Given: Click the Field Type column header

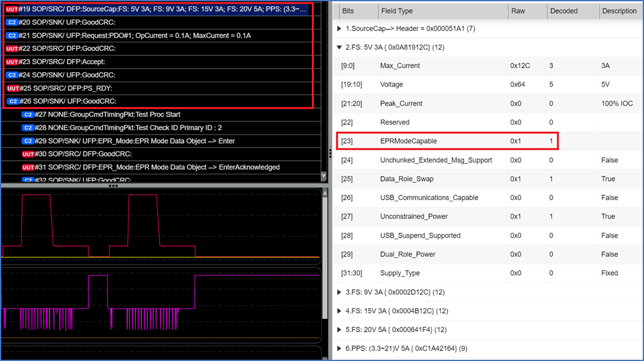Looking at the screenshot, I should click(x=397, y=11).
